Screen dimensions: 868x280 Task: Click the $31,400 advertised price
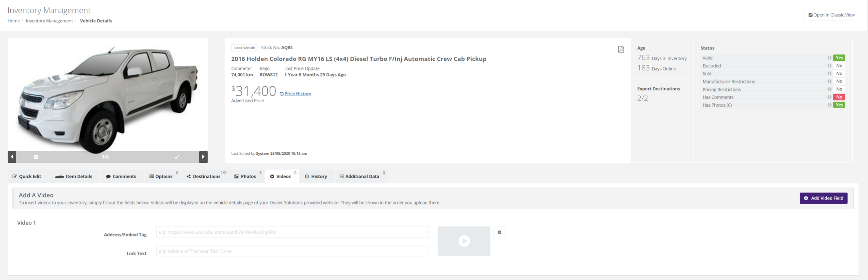pos(254,91)
